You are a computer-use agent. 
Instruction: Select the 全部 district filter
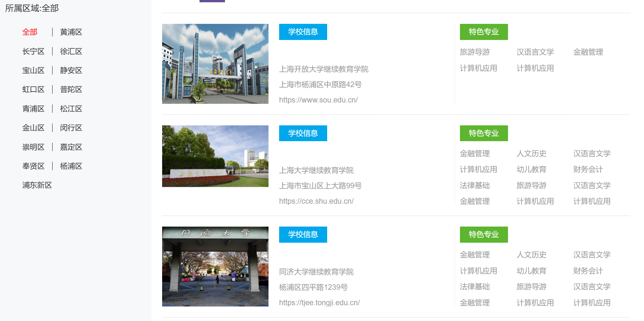[30, 32]
